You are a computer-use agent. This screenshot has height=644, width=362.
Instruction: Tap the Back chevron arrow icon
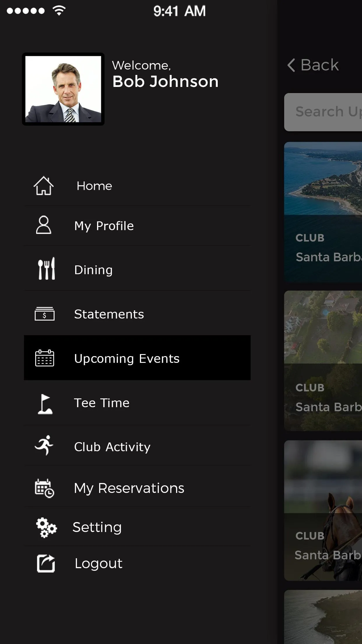coord(291,65)
